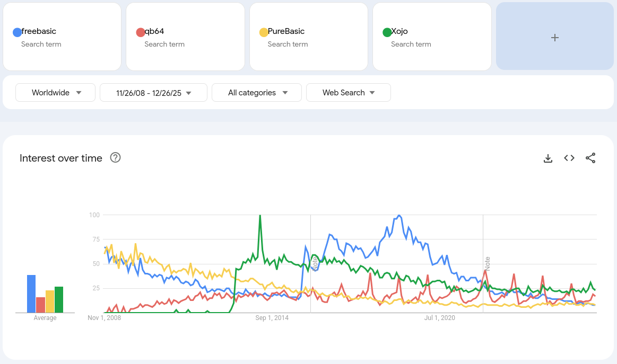617x364 pixels.
Task: Click the red qb64 average bar
Action: tap(40, 305)
